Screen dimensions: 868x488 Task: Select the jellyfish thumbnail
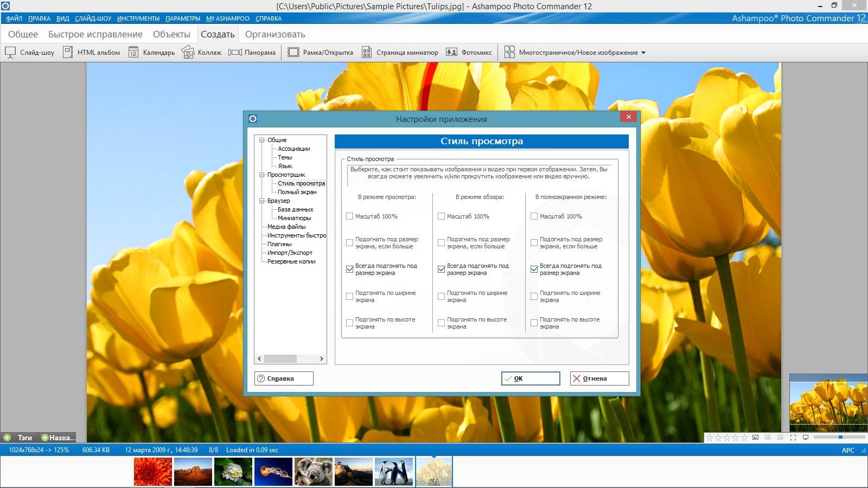pyautogui.click(x=273, y=471)
